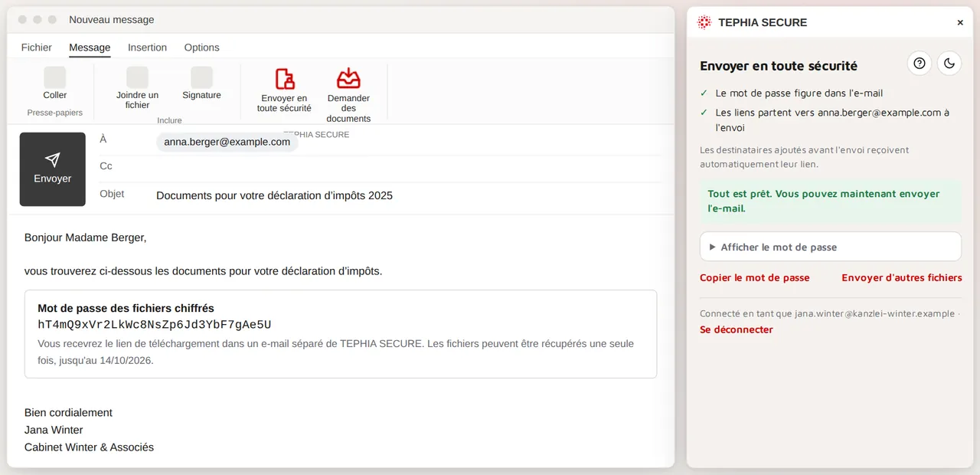This screenshot has width=980, height=475.
Task: Click the TEPHIA SECURE logo icon
Action: tap(704, 22)
